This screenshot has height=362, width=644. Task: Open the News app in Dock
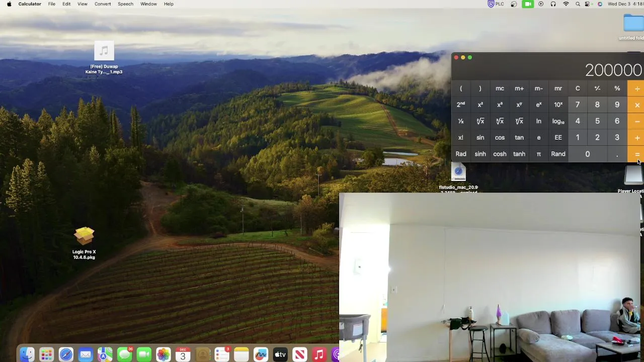(300, 355)
